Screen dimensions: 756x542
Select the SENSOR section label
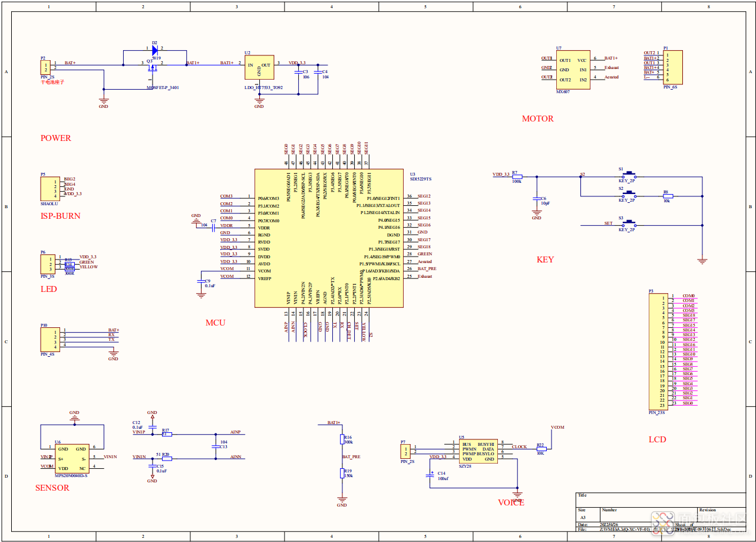click(52, 488)
